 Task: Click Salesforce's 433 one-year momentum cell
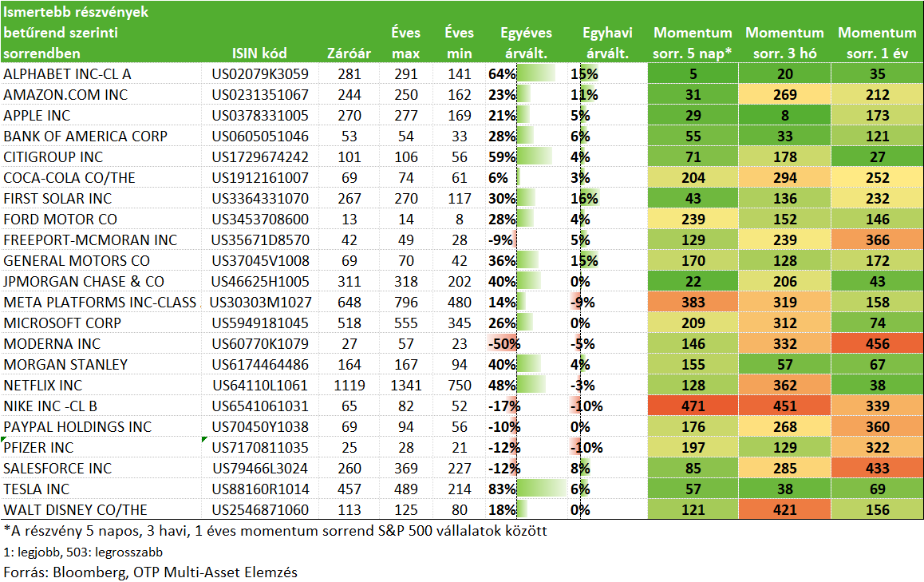pos(878,468)
